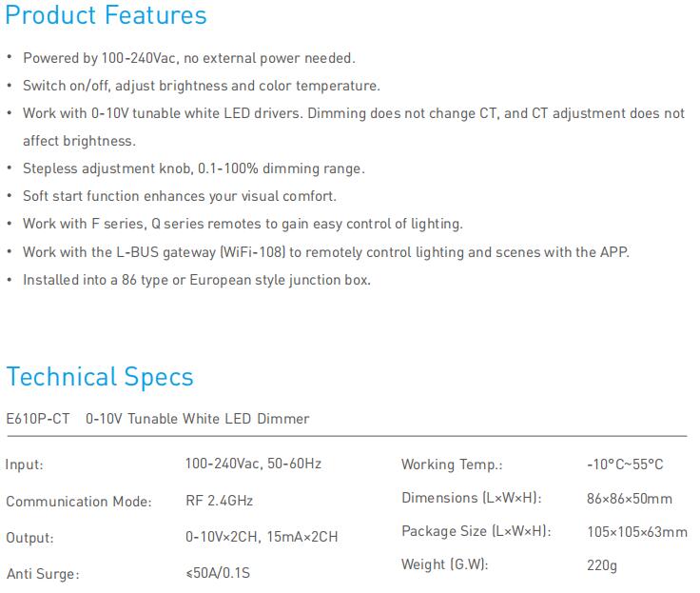Click the 220g weight value
The image size is (700, 593).
[602, 565]
